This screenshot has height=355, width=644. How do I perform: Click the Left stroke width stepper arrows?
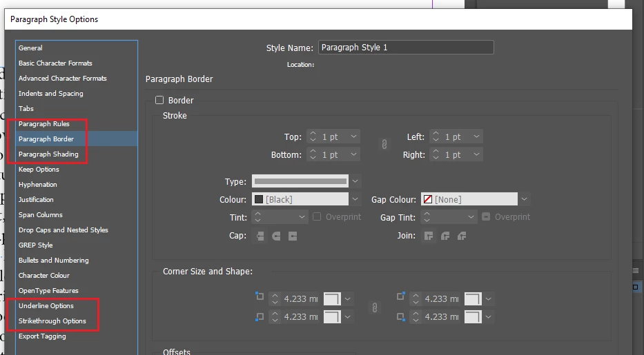[436, 136]
